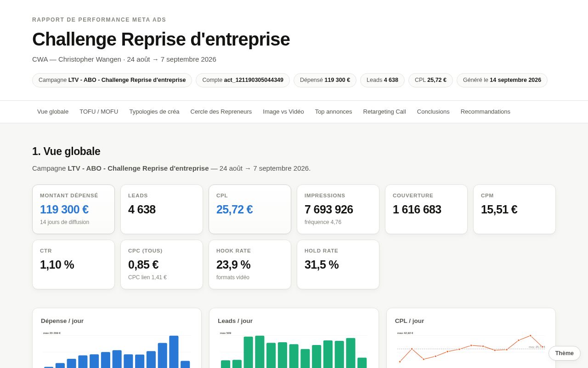Click the CPC (tous) 0,85 € card

(x=162, y=264)
